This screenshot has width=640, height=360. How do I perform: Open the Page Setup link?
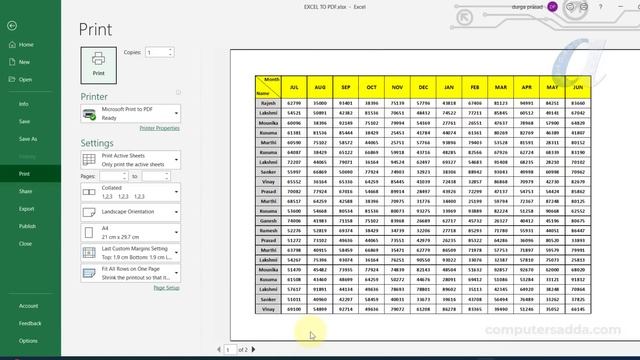pyautogui.click(x=167, y=288)
